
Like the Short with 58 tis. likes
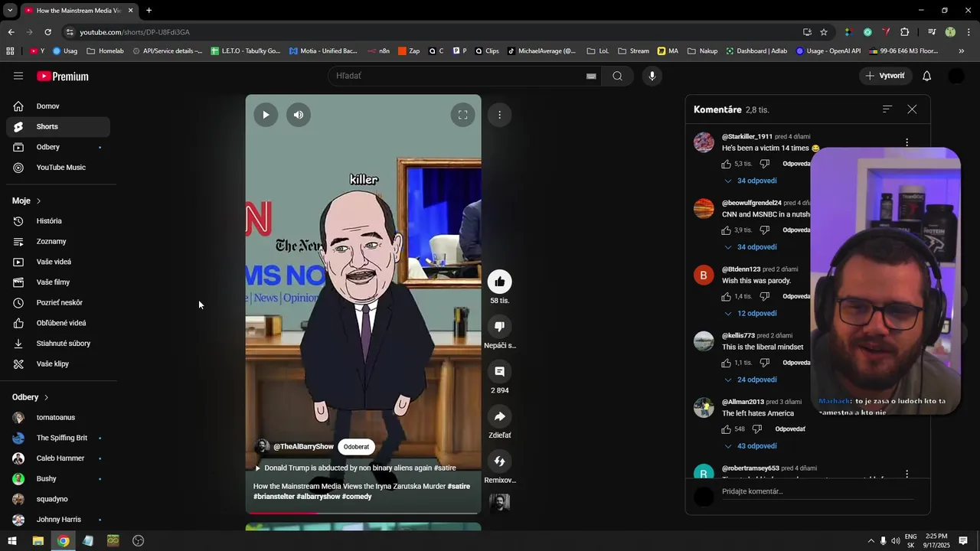499,282
